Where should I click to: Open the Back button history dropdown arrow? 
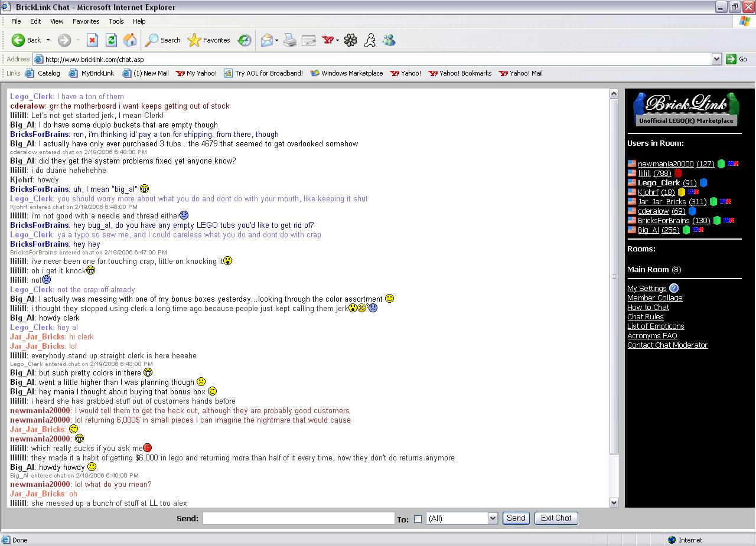48,40
